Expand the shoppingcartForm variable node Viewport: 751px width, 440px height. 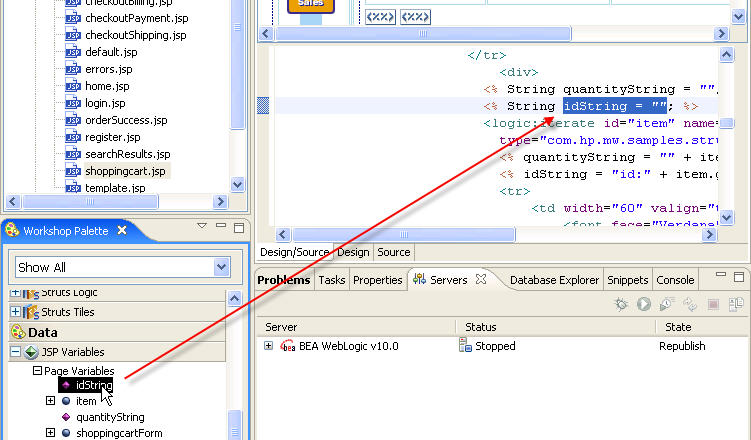[x=50, y=432]
